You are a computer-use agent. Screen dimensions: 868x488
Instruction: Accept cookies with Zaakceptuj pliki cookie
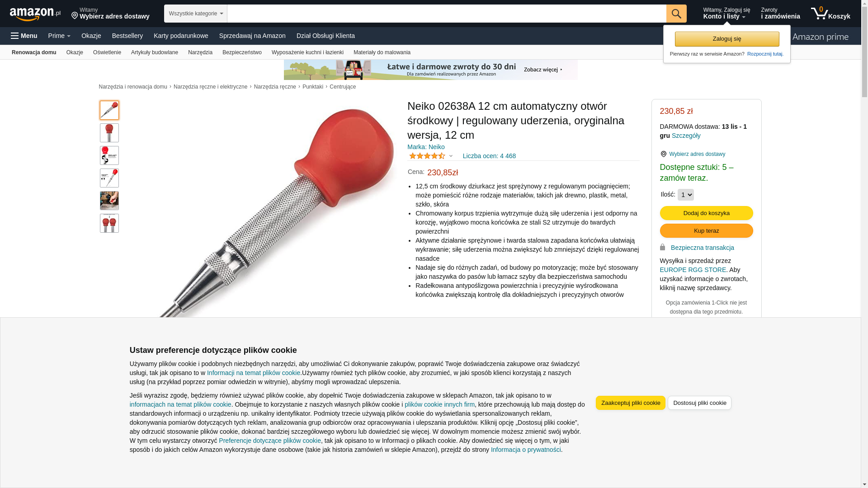click(631, 403)
